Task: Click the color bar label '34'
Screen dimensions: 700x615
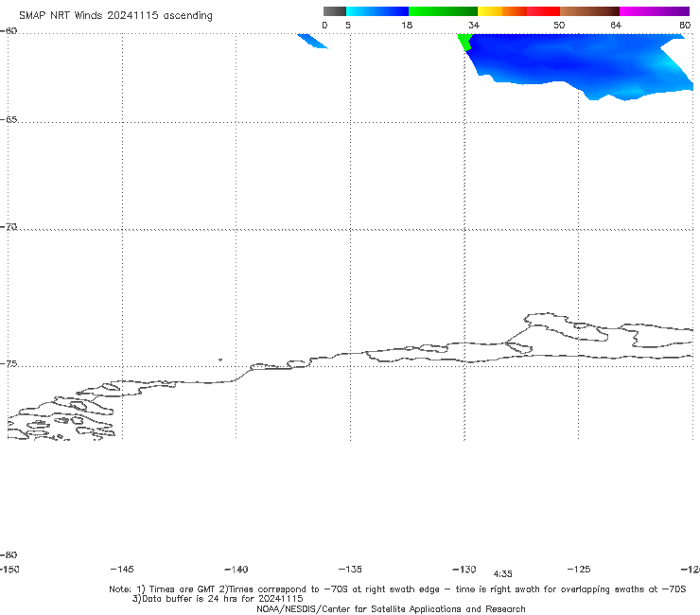Action: pyautogui.click(x=474, y=25)
